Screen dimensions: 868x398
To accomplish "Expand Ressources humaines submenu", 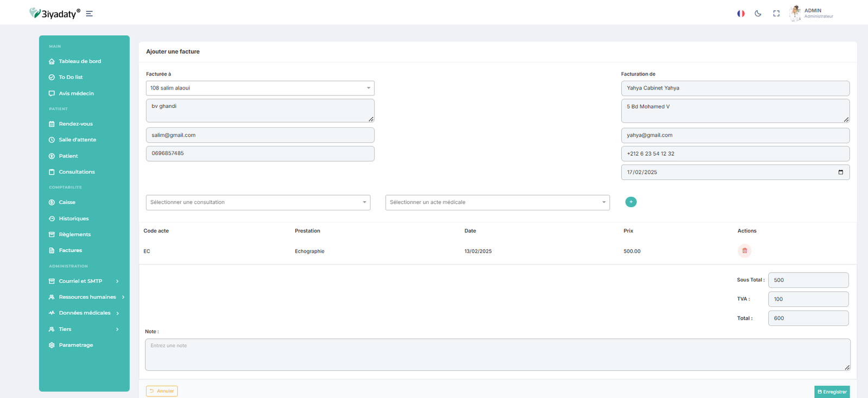I will [x=87, y=297].
